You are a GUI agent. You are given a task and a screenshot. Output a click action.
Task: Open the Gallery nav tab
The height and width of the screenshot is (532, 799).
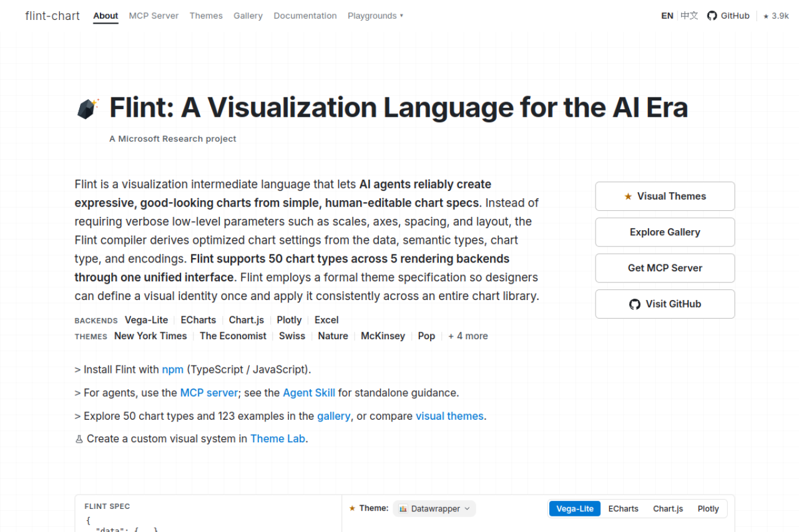[x=248, y=16]
